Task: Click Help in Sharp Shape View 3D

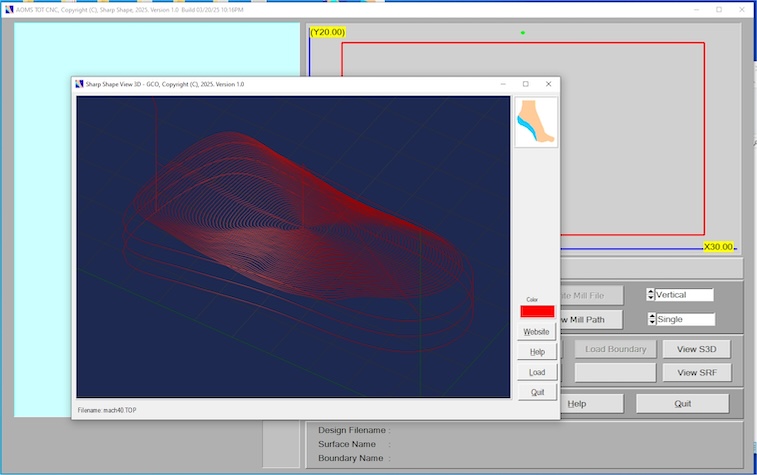Action: (x=537, y=352)
